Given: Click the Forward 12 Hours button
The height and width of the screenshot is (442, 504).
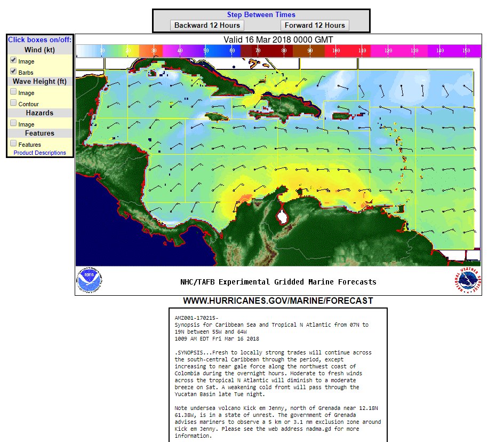Looking at the screenshot, I should click(315, 26).
